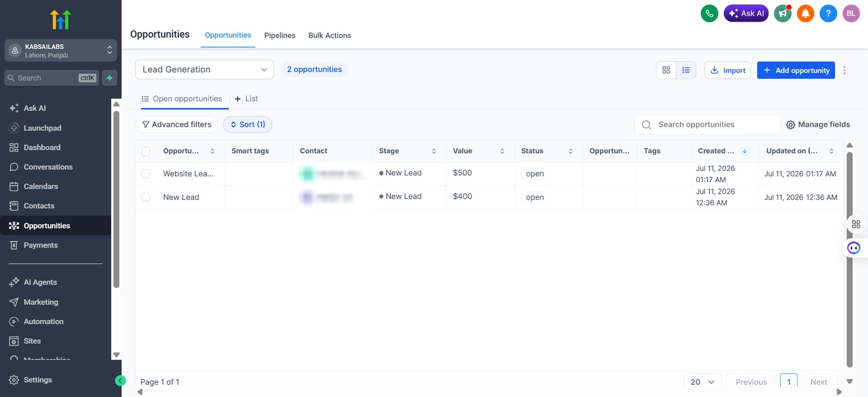Open the 20 per page dropdown

coord(703,382)
